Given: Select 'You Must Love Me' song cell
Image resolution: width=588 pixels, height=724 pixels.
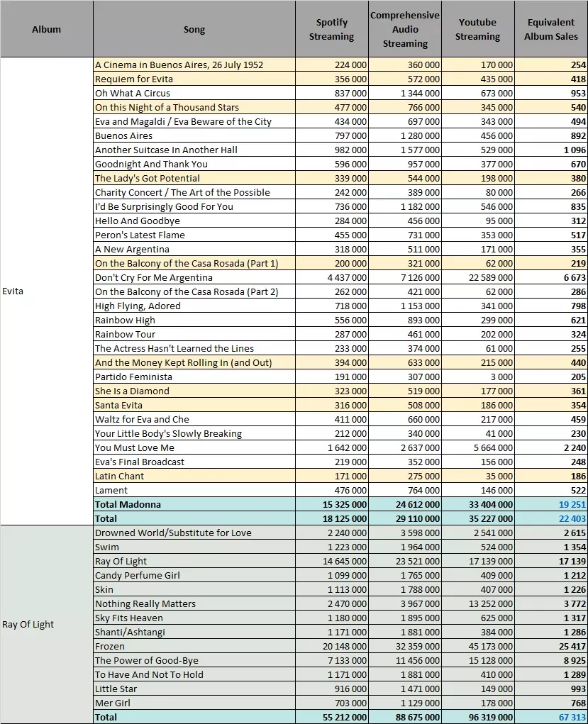Looking at the screenshot, I should tap(194, 448).
